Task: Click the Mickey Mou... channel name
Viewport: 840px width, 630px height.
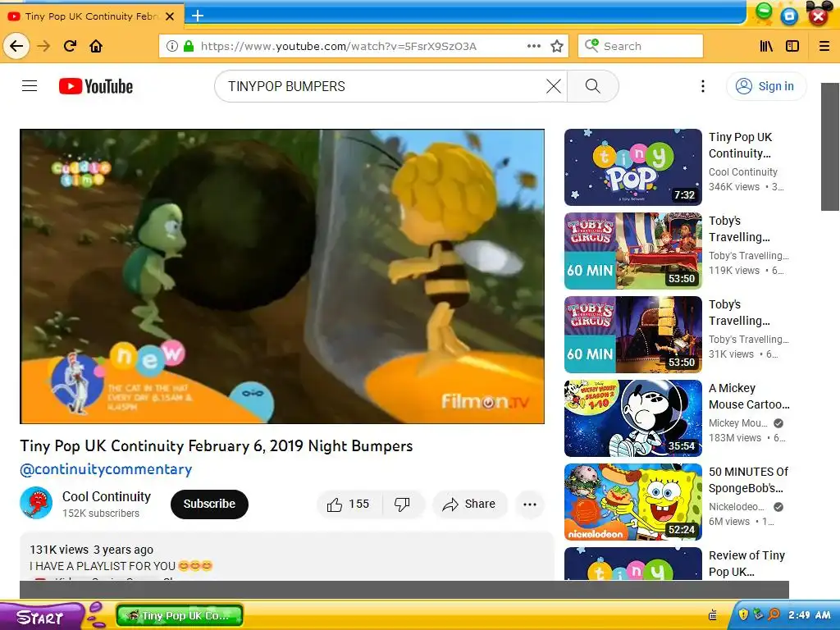Action: pyautogui.click(x=737, y=423)
